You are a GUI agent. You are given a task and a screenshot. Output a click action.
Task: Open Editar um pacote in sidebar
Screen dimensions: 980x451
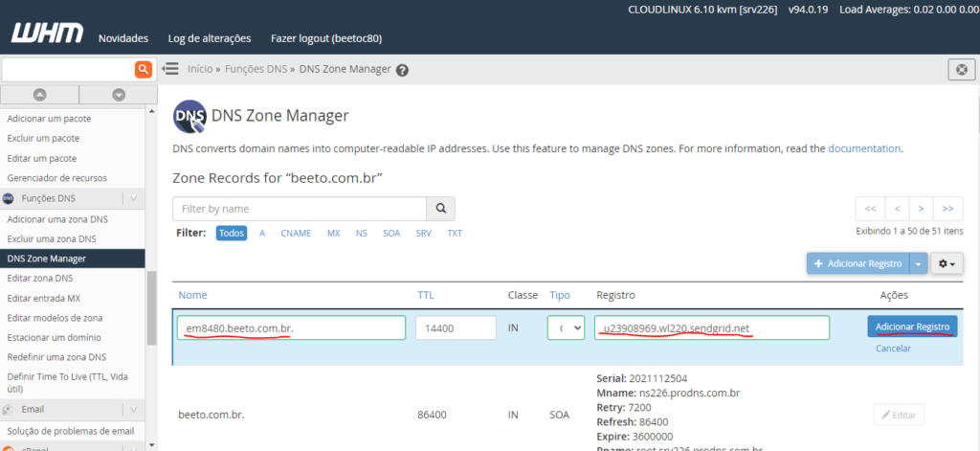(42, 158)
